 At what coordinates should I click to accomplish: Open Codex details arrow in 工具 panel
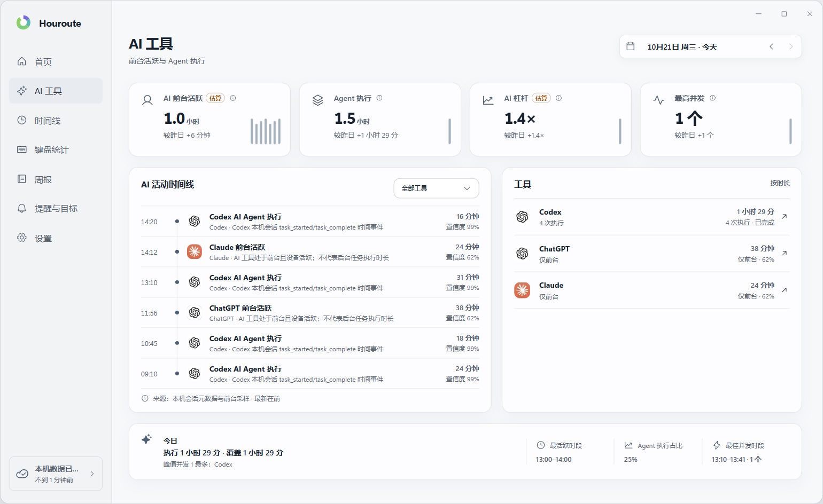tap(784, 216)
